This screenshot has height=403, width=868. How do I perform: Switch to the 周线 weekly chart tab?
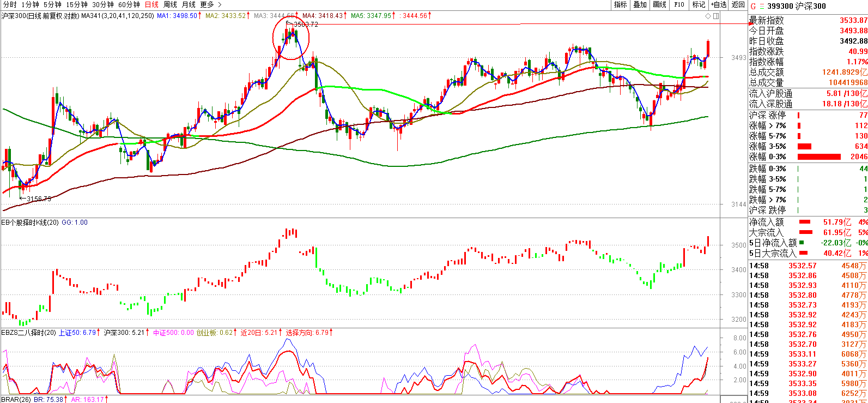(170, 4)
